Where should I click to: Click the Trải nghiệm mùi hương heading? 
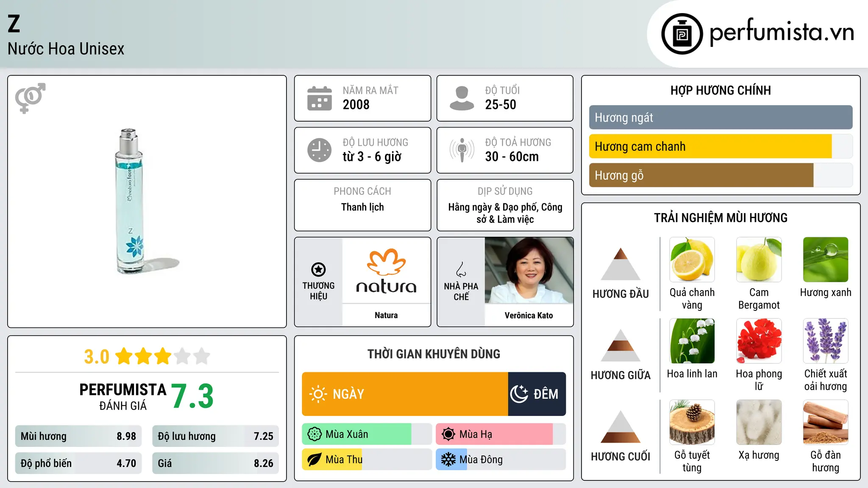(721, 218)
